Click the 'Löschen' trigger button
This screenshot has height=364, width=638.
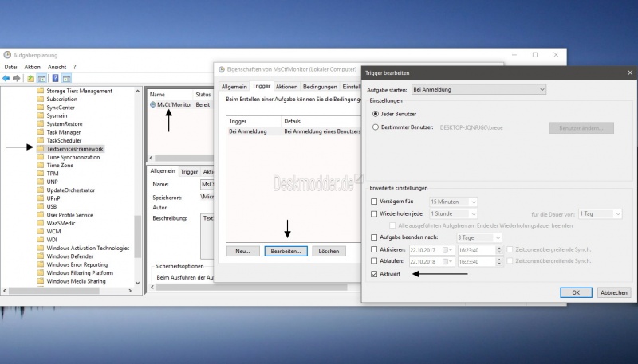[329, 251]
